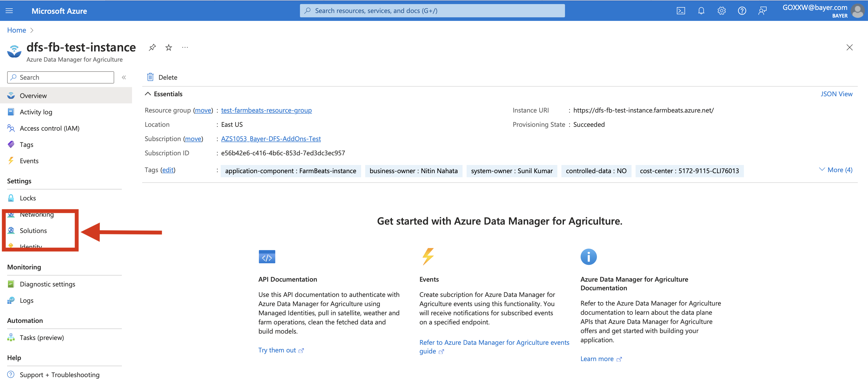Open the notifications bell

pos(701,11)
